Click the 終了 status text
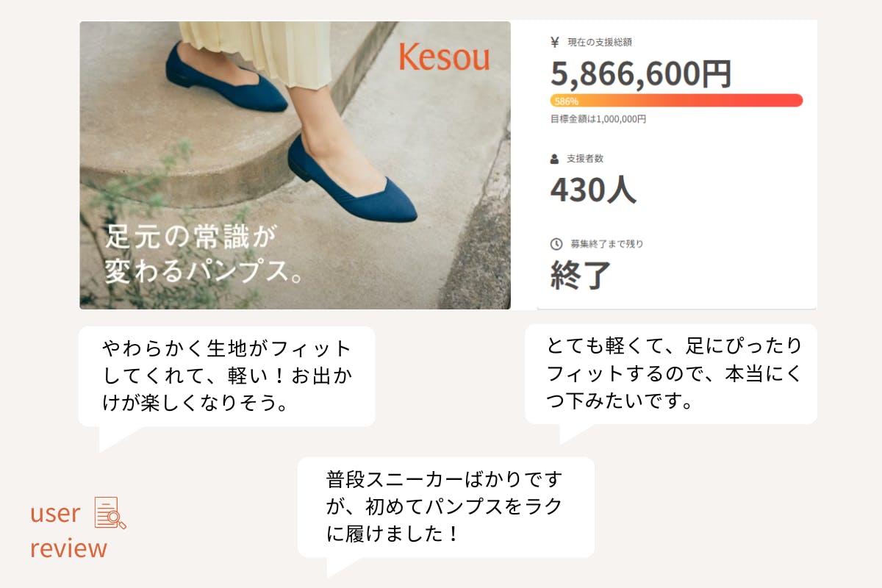This screenshot has width=882, height=588. coord(581,275)
